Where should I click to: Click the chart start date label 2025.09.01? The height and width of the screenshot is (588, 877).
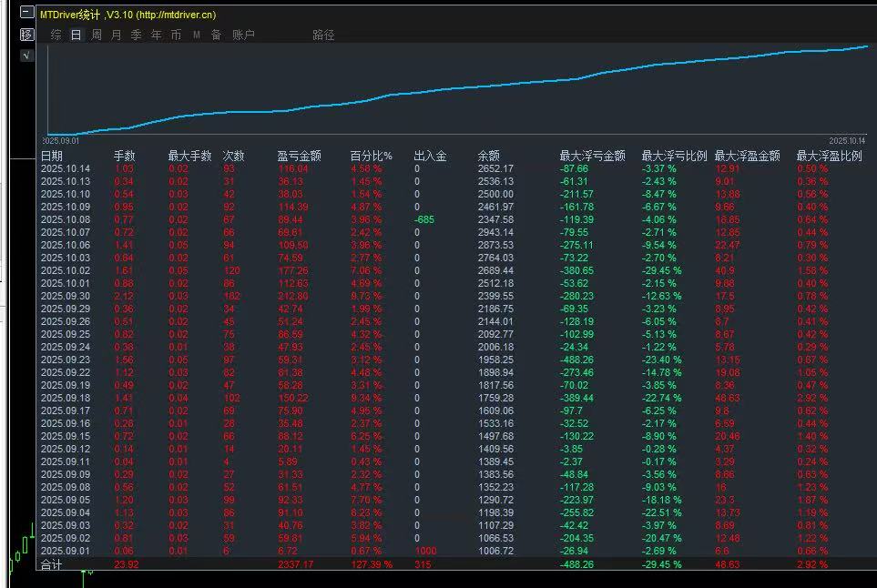click(61, 141)
